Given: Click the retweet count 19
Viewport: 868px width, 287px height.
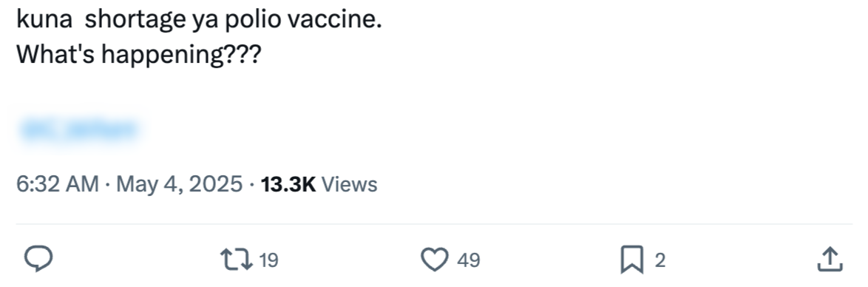Looking at the screenshot, I should coord(268,260).
